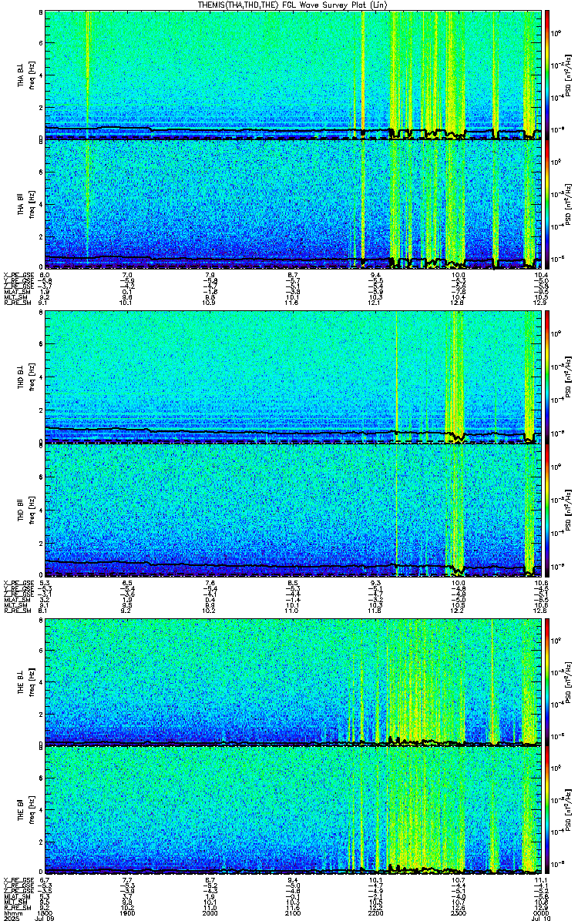Click THE X_RE_GSE value 6.7
The width and height of the screenshot is (578, 924).
(x=45, y=879)
